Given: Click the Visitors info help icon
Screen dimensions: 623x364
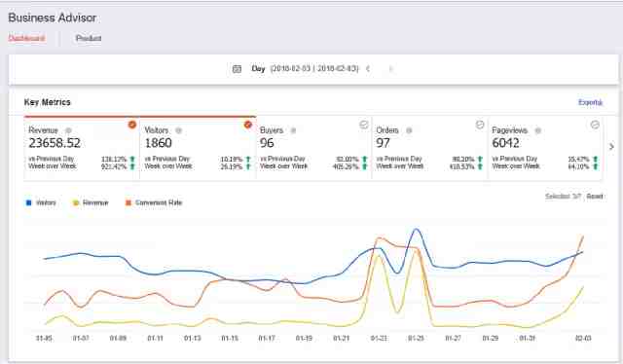Looking at the screenshot, I should click(179, 130).
